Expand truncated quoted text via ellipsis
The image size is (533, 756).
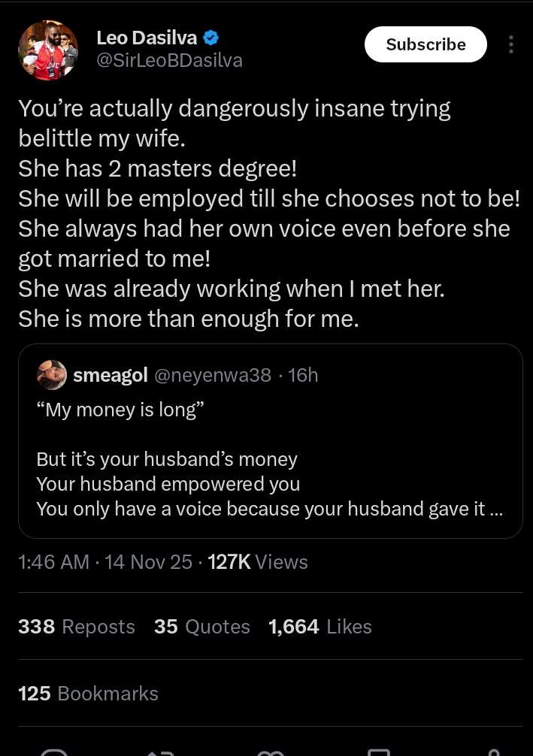(x=495, y=509)
